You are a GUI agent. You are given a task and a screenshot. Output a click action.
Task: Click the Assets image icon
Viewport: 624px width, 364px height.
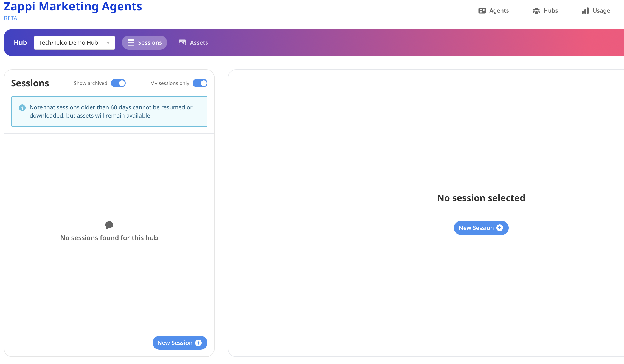pos(182,43)
